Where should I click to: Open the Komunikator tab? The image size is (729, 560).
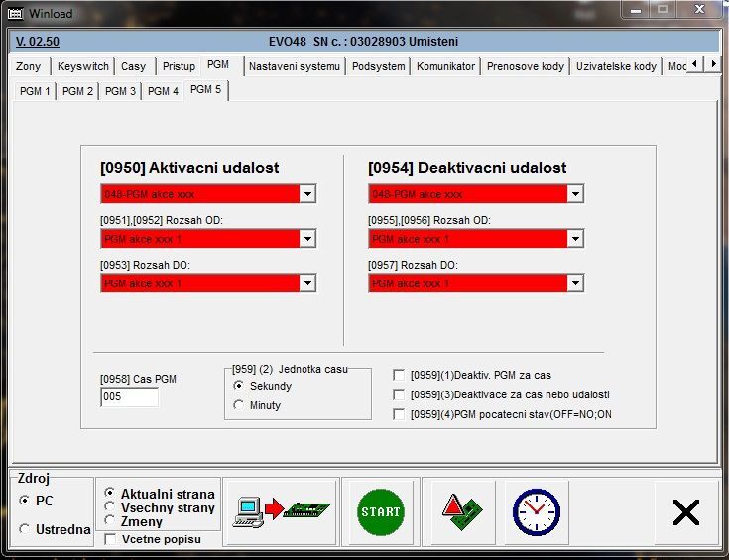pyautogui.click(x=446, y=66)
